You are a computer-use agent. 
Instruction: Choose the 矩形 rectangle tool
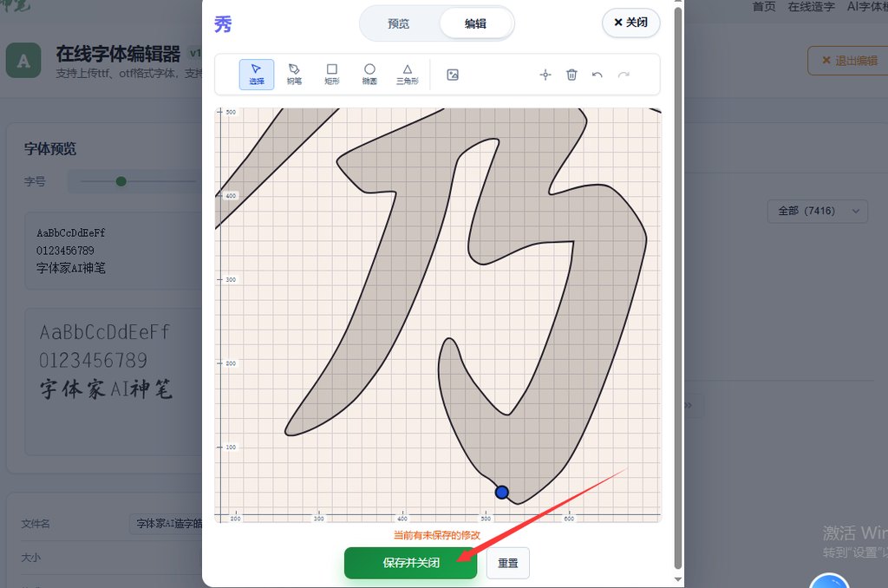click(331, 74)
